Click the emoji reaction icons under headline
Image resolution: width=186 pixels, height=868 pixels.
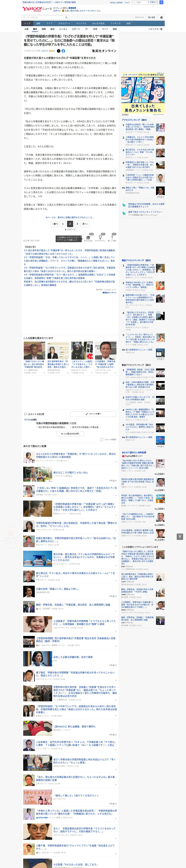click(x=52, y=51)
